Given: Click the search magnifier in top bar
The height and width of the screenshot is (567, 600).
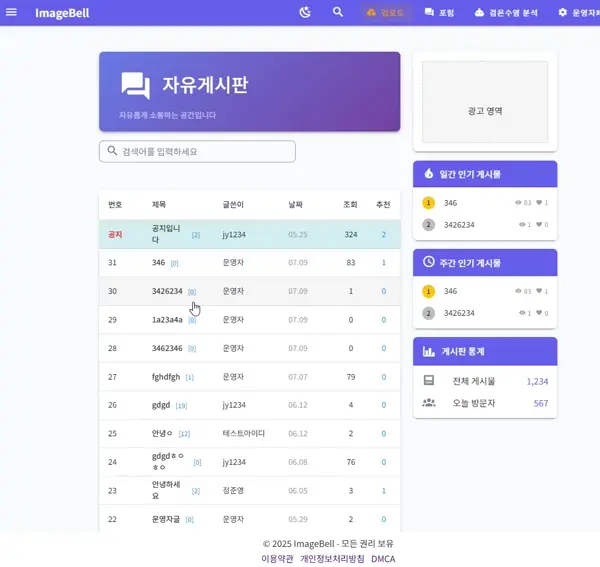Looking at the screenshot, I should coord(338,13).
